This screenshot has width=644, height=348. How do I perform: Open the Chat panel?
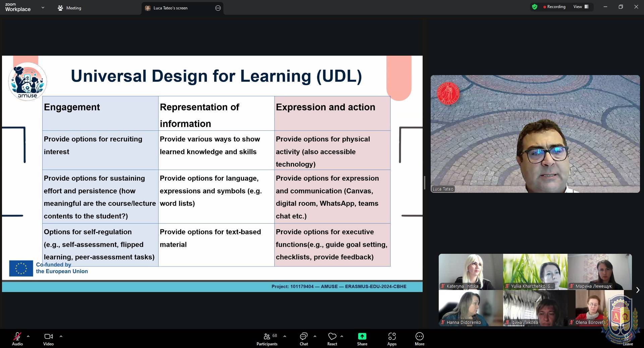pos(304,338)
